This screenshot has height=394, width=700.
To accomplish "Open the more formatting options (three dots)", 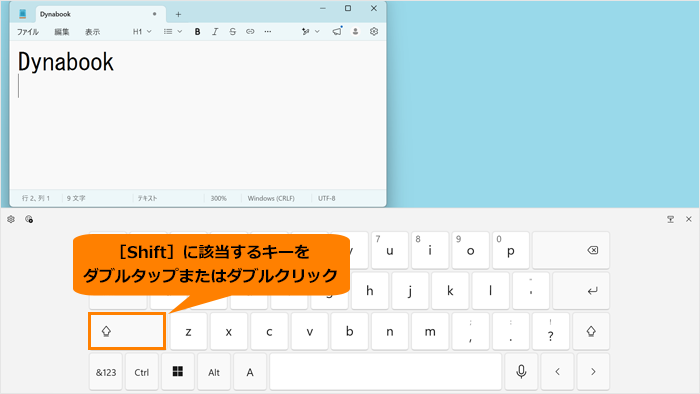I will tap(267, 32).
